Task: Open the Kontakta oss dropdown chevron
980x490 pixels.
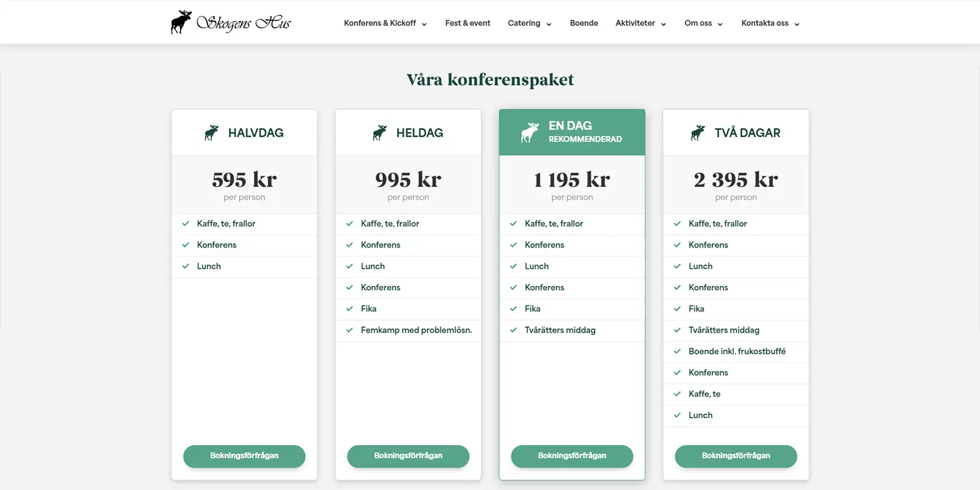Action: point(797,24)
